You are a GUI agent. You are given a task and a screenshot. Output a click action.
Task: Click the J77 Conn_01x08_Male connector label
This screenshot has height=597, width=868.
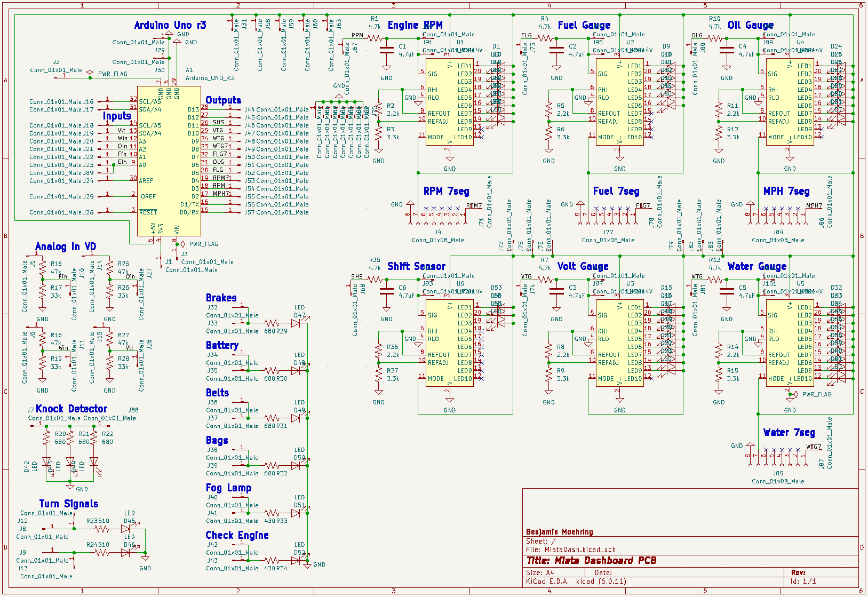(x=608, y=236)
